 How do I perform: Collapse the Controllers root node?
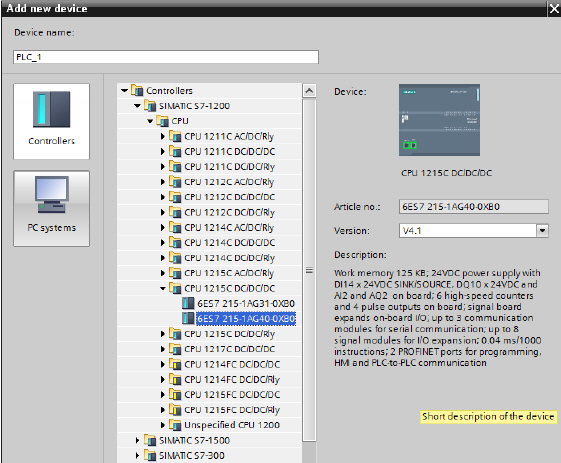click(x=124, y=91)
